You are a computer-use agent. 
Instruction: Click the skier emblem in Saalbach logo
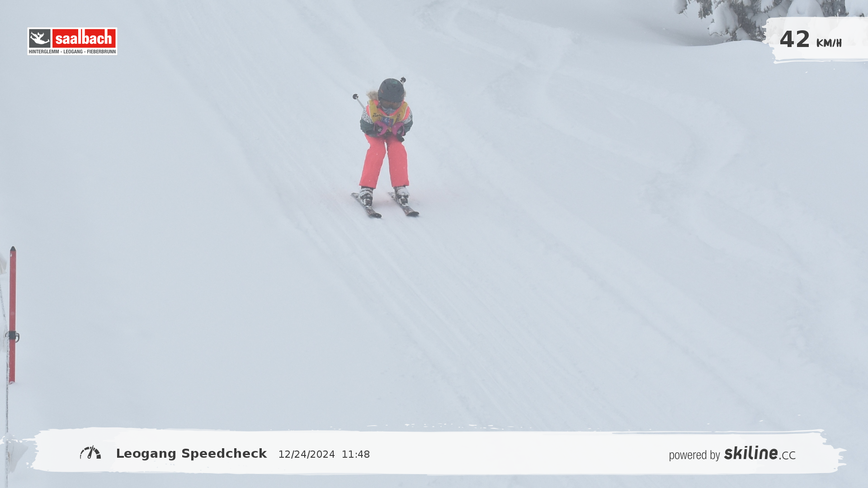(x=40, y=39)
